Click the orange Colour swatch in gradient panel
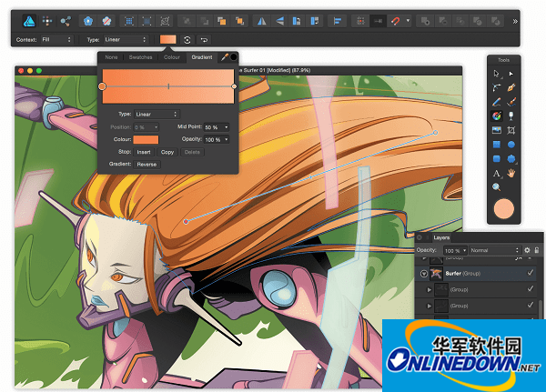Screen dimensions: 546x392 pos(146,139)
